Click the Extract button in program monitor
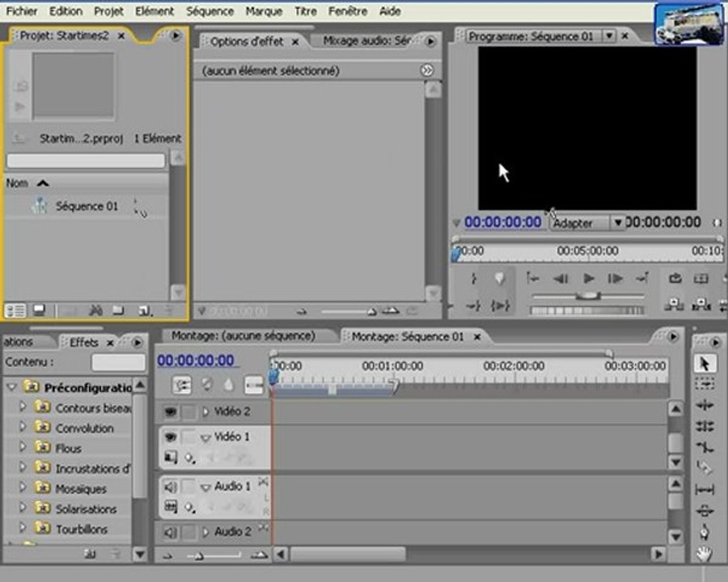 [x=701, y=305]
